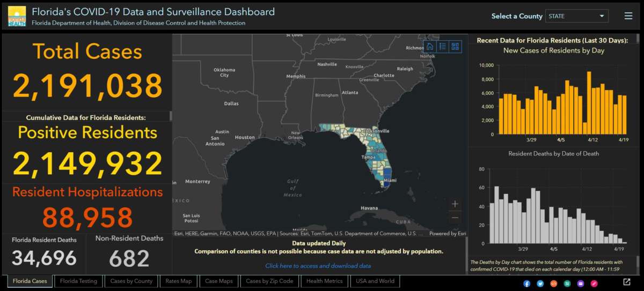Click the purple email share icon
The image size is (644, 291).
click(x=580, y=282)
